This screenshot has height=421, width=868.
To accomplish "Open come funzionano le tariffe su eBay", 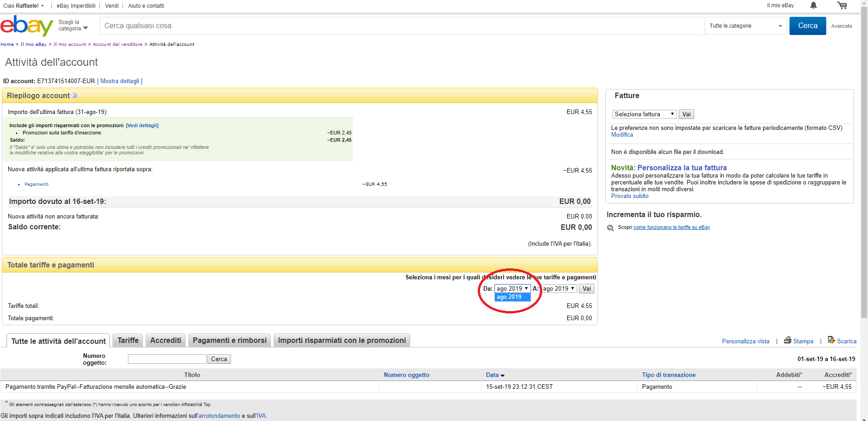I will pos(672,227).
